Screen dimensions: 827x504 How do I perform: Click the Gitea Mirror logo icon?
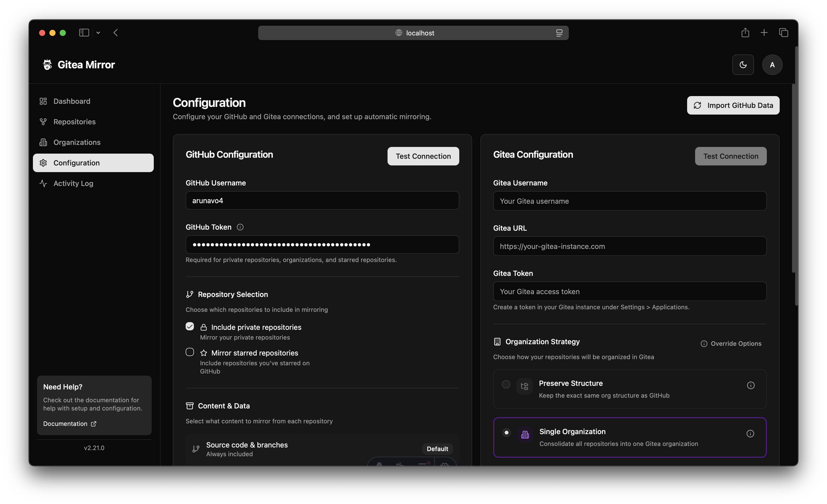pos(47,64)
